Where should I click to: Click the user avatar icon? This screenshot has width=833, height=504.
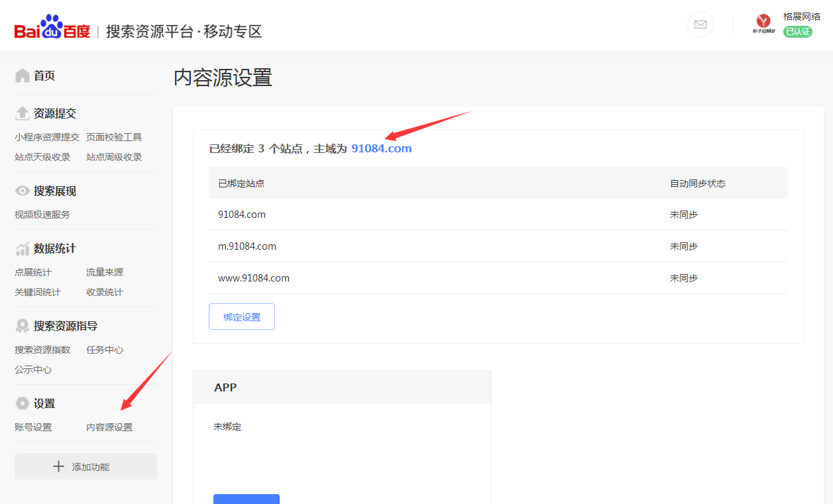tap(763, 25)
